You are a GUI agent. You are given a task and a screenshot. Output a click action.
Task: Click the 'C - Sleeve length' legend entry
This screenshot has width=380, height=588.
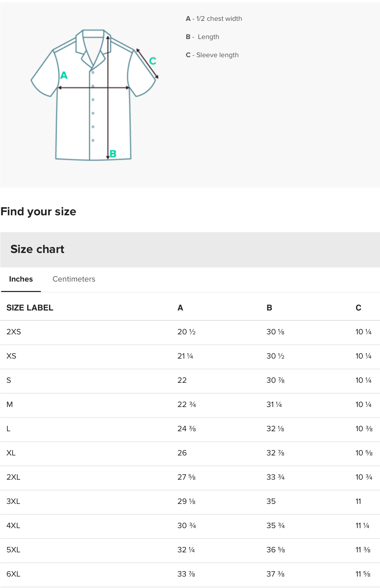(x=212, y=55)
